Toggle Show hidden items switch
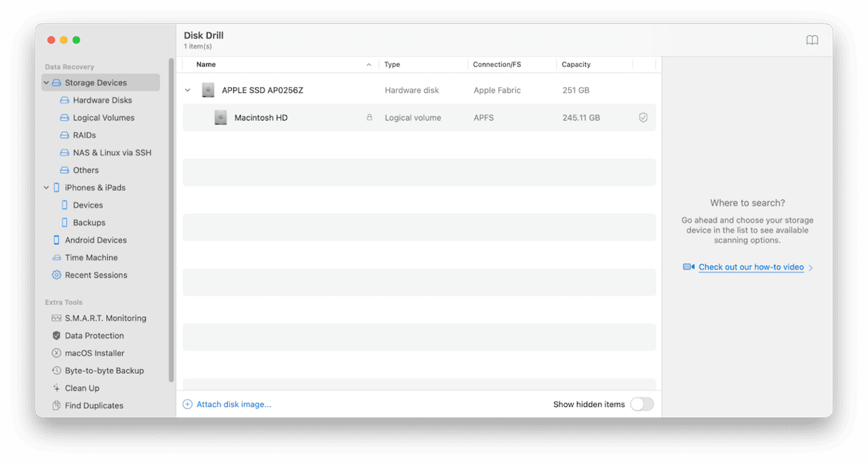 [641, 404]
